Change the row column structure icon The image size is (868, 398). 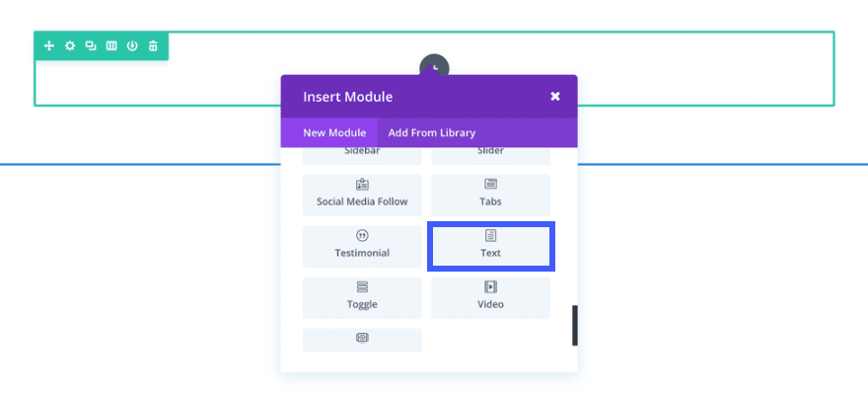tap(111, 46)
